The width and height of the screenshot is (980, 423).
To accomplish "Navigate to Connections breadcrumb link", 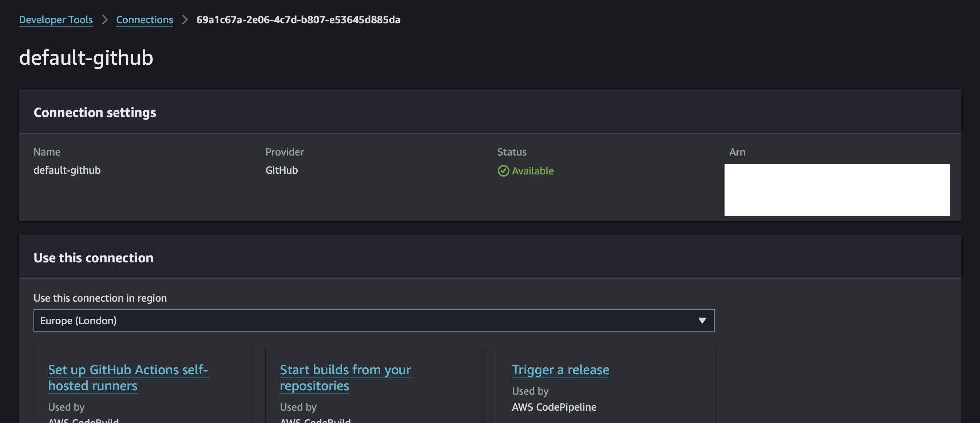I will click(144, 20).
